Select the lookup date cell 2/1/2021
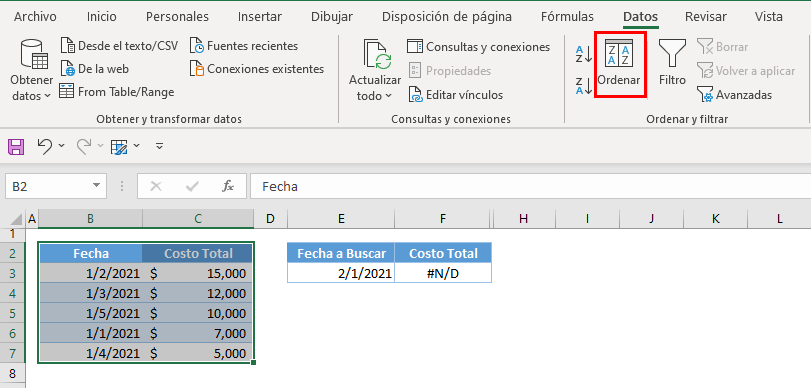811x388 pixels. click(x=341, y=273)
